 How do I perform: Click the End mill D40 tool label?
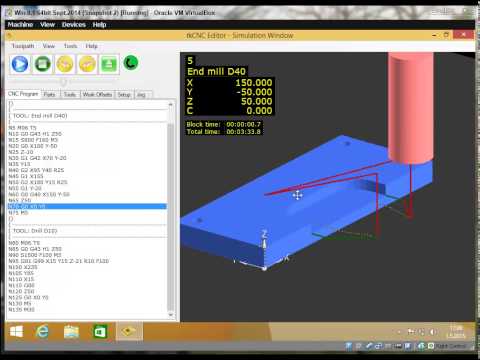(216, 71)
